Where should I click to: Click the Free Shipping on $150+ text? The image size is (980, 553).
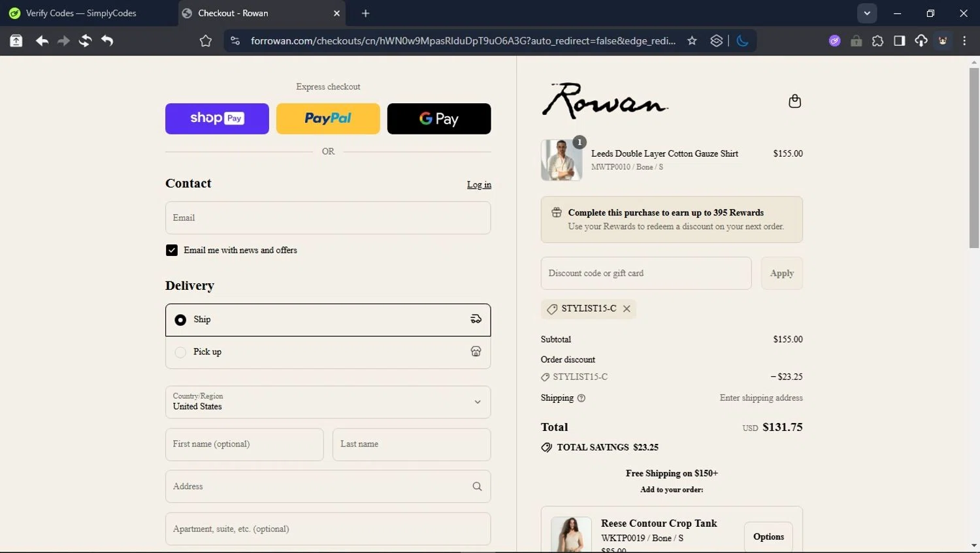point(672,473)
